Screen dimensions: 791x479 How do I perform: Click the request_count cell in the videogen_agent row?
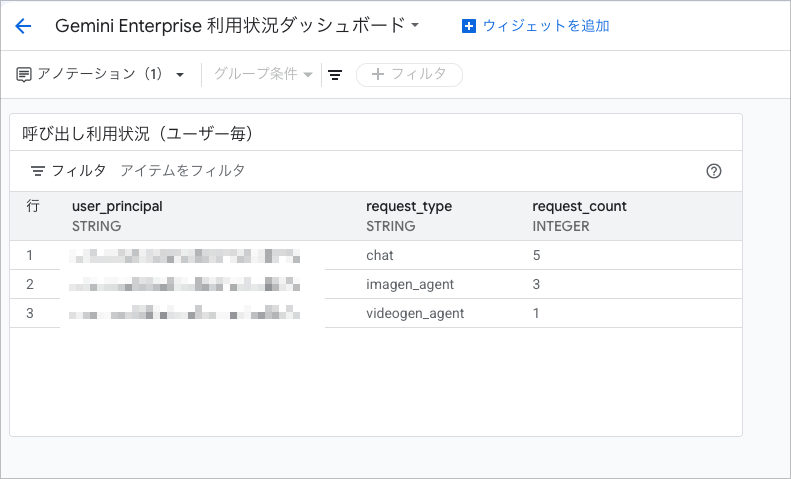536,313
